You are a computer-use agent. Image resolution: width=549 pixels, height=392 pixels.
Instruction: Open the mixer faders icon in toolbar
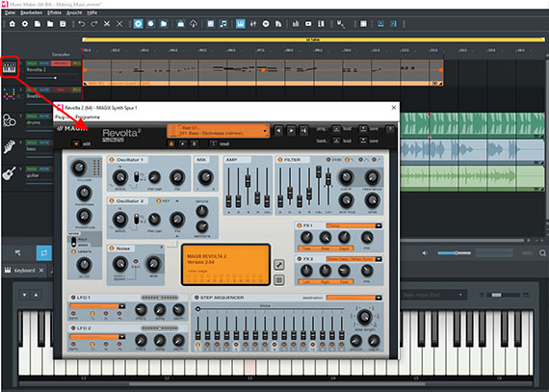tap(253, 24)
